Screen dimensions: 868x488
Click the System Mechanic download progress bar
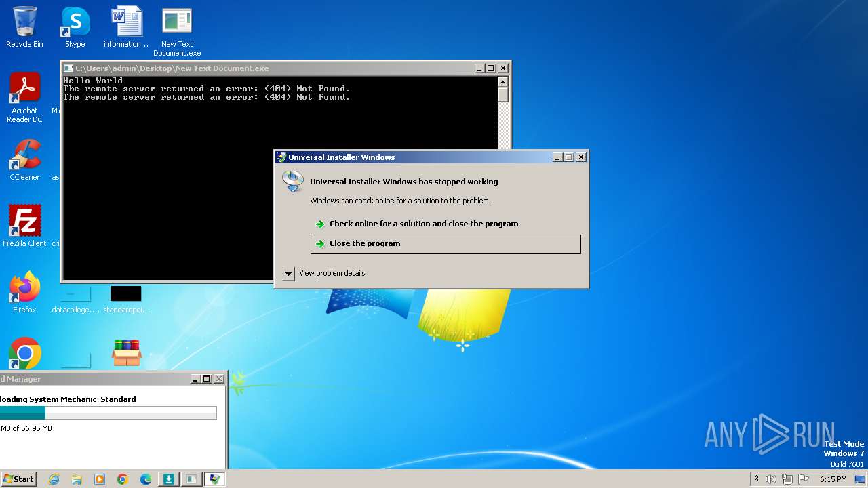pyautogui.click(x=108, y=413)
